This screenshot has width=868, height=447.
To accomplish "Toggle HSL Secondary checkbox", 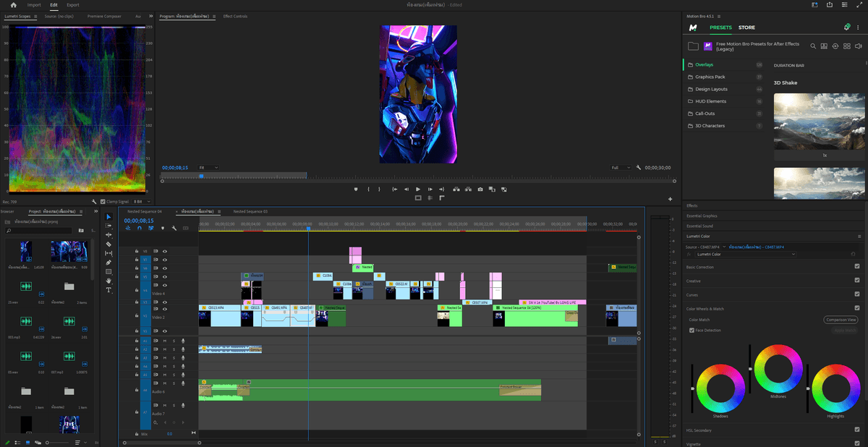I will pos(857,430).
